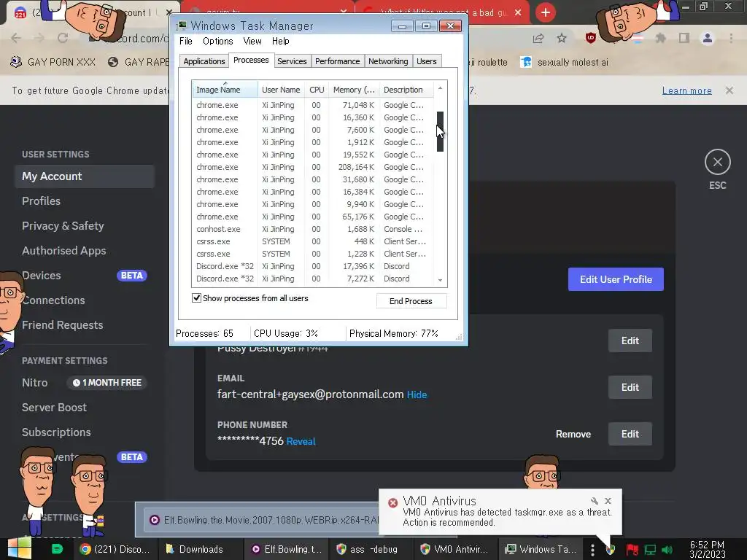The height and width of the screenshot is (560, 747).
Task: Select the chrome.exe row using 208,164 K
Action: coord(312,167)
